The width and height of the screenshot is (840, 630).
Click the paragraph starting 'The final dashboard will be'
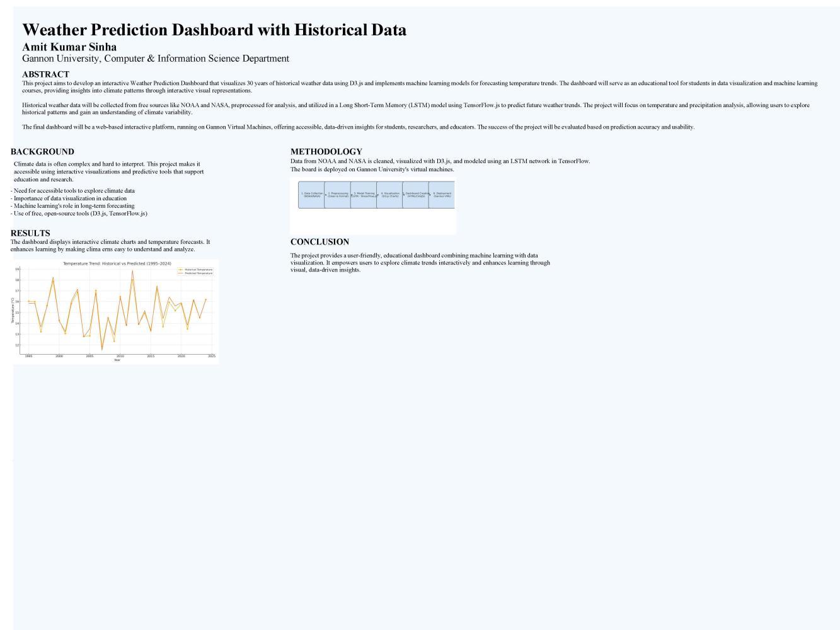tap(358, 127)
